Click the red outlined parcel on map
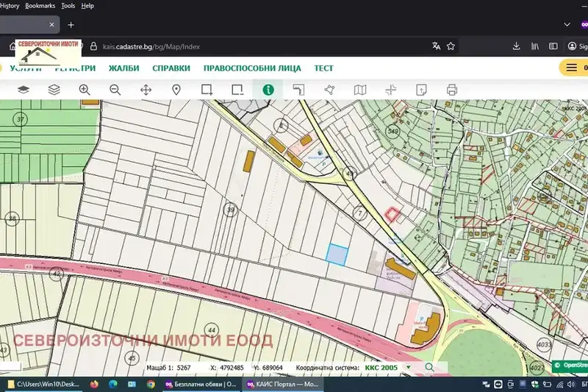 pyautogui.click(x=392, y=215)
